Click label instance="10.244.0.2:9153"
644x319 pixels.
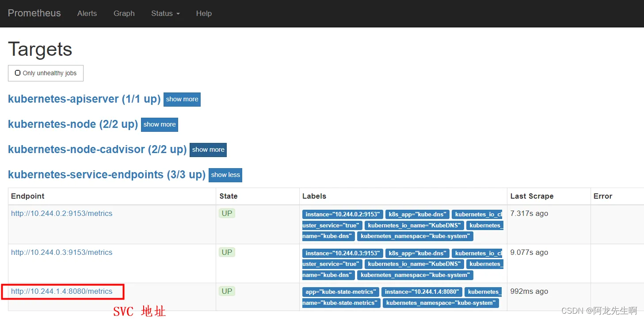coord(343,214)
